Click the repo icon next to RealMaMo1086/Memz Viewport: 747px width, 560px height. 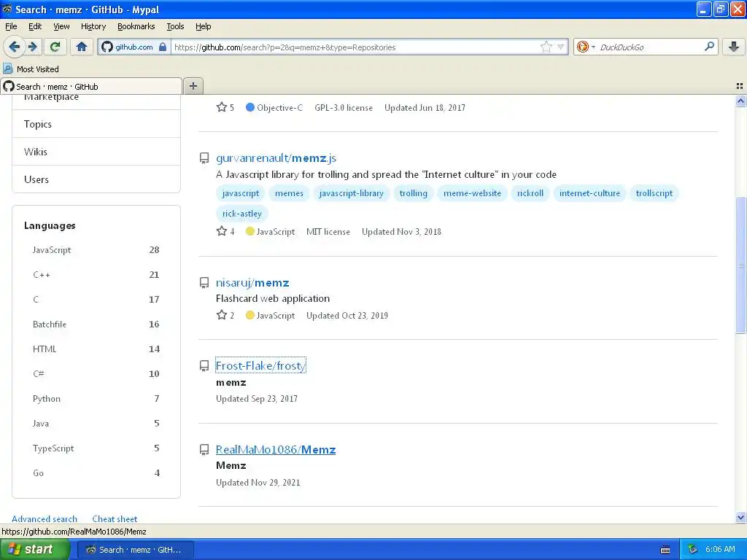tap(204, 449)
